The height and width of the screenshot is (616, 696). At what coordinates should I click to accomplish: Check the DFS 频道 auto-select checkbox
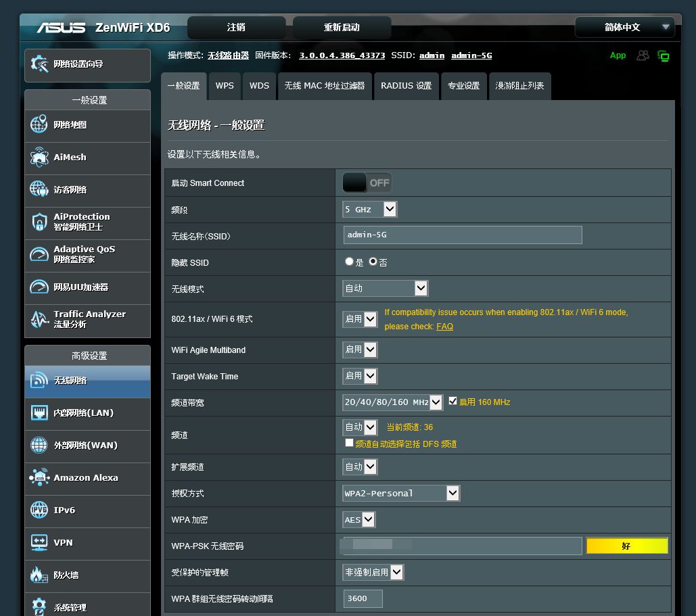click(349, 443)
